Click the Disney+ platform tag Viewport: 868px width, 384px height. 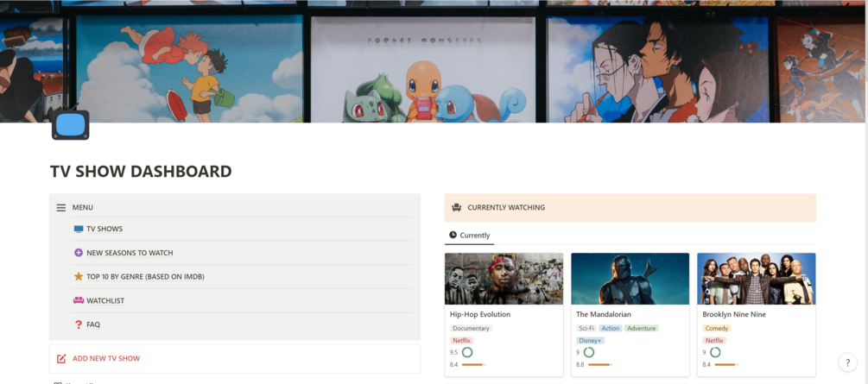point(590,340)
